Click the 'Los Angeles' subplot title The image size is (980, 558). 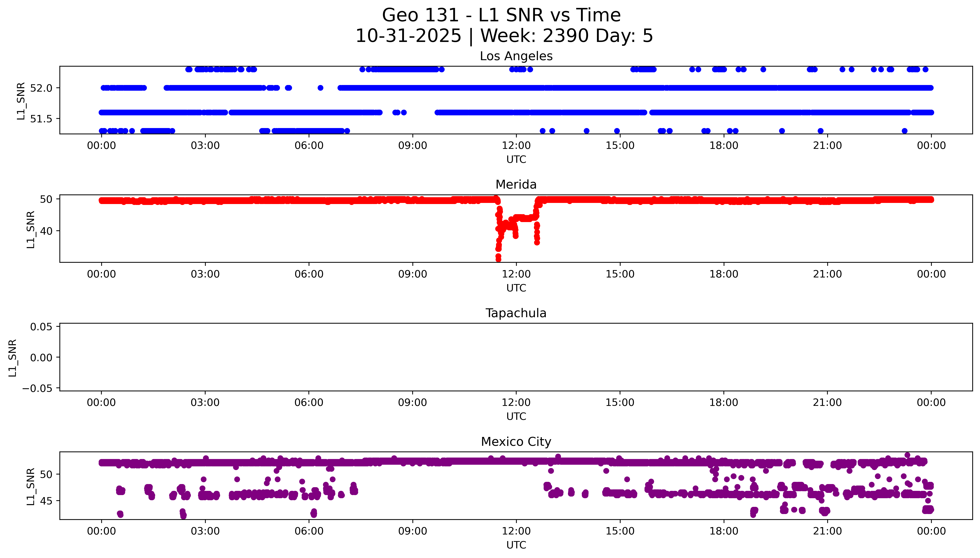point(516,56)
